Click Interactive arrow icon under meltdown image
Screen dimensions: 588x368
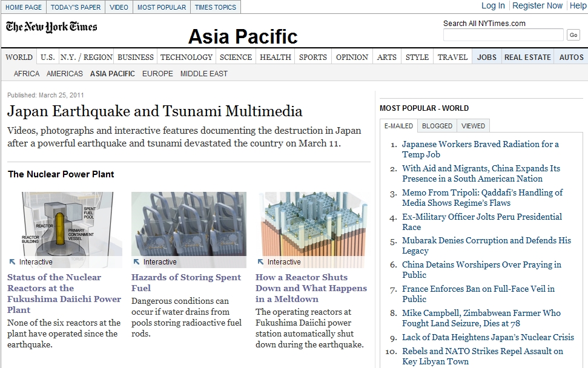pyautogui.click(x=260, y=262)
